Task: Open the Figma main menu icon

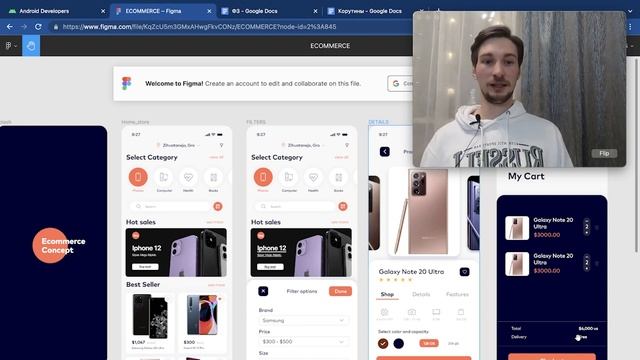Action: pos(11,46)
